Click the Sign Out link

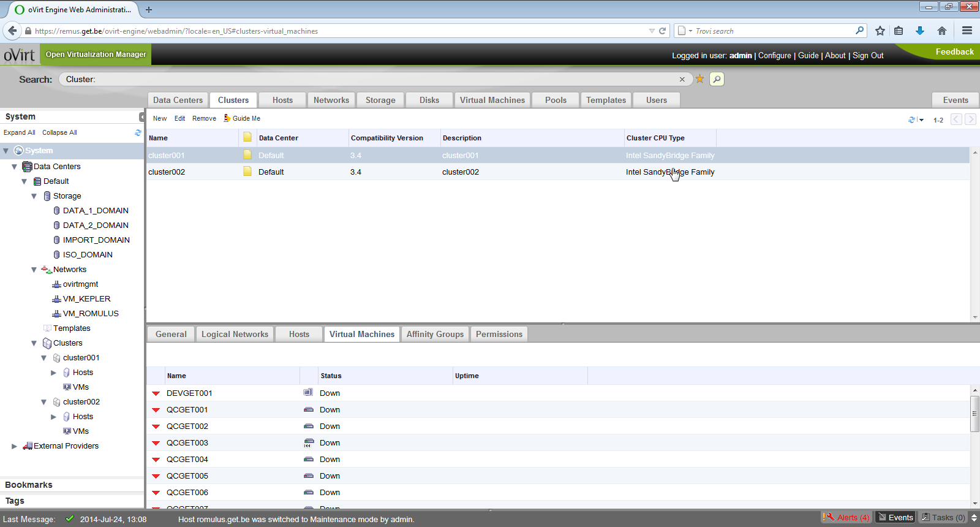pos(868,55)
